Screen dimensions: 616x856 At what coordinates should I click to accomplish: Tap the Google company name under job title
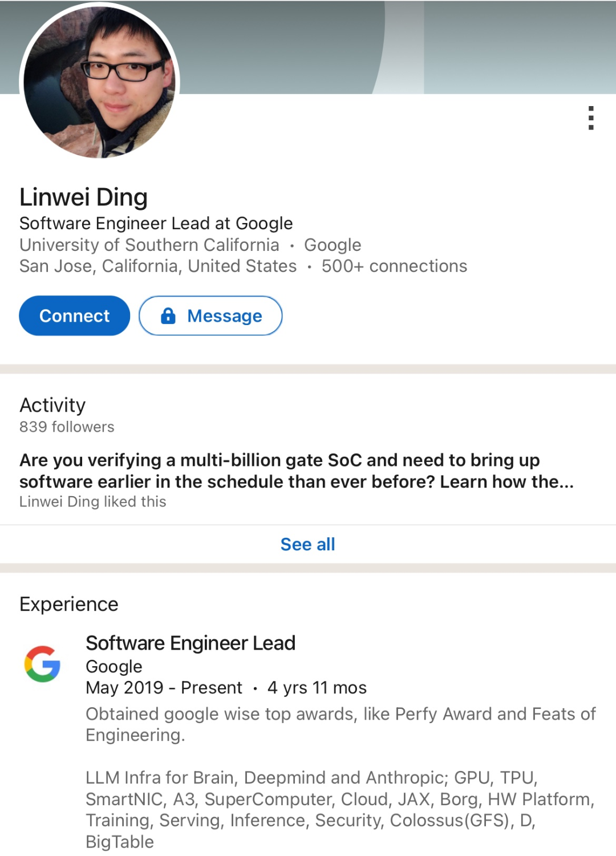tap(114, 666)
